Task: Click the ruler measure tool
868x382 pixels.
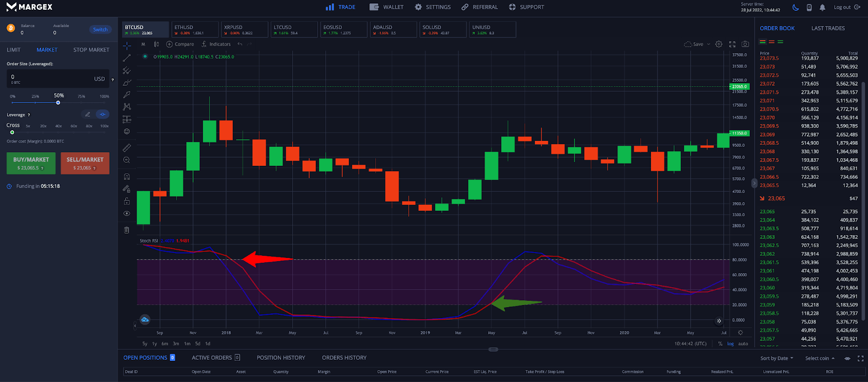Action: tap(127, 147)
